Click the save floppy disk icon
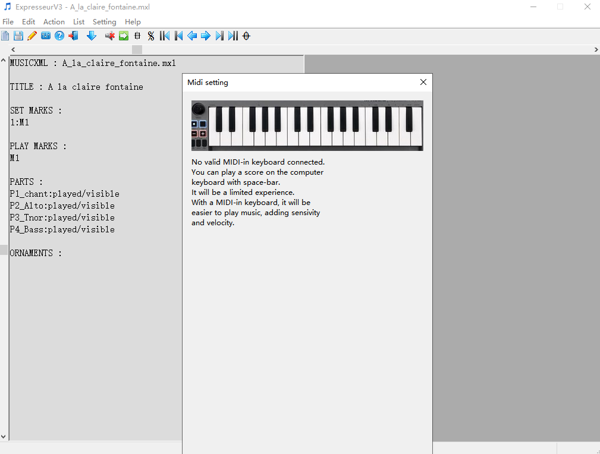600x454 pixels. (18, 36)
